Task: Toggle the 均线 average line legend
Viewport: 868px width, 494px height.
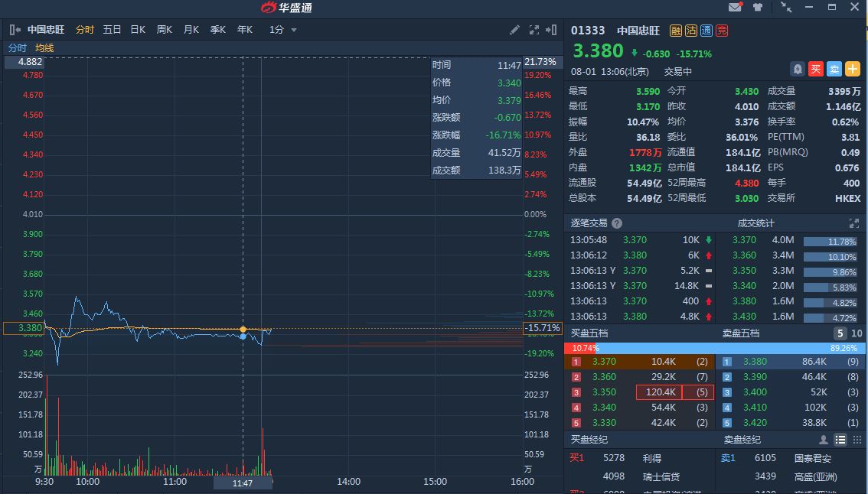Action: pos(44,48)
